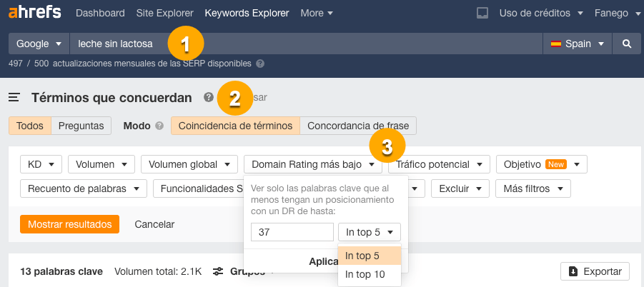Expand the Spain country selector
Image resolution: width=644 pixels, height=287 pixels.
point(578,44)
